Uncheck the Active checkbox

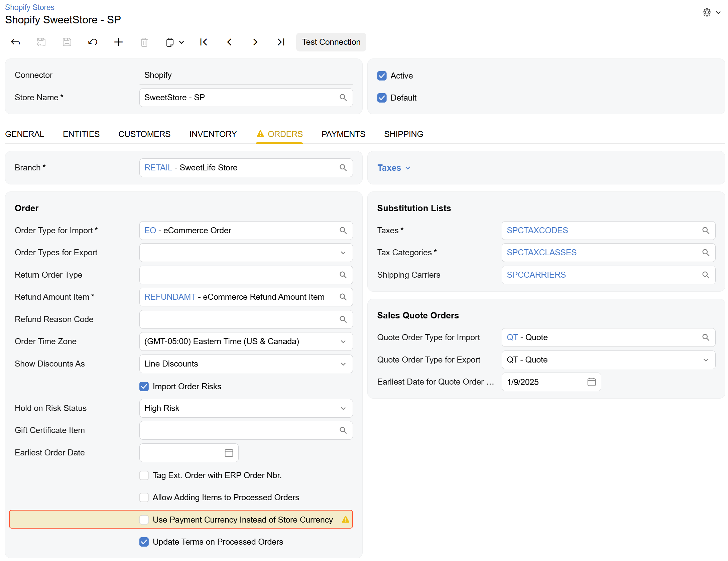382,76
